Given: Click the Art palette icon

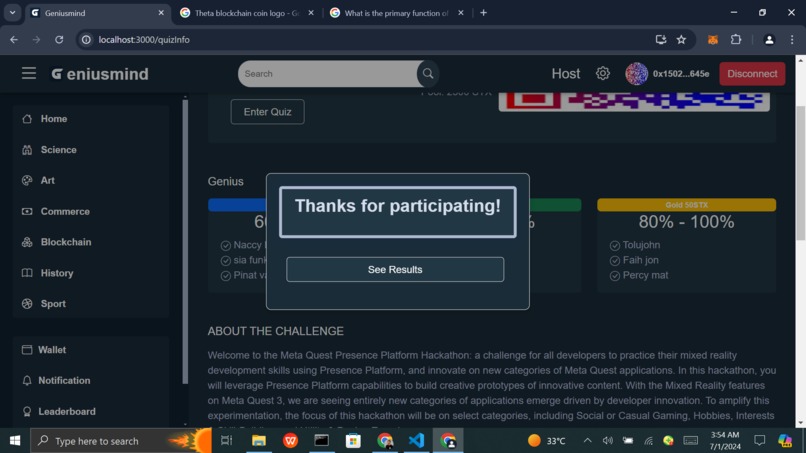Looking at the screenshot, I should coord(27,180).
